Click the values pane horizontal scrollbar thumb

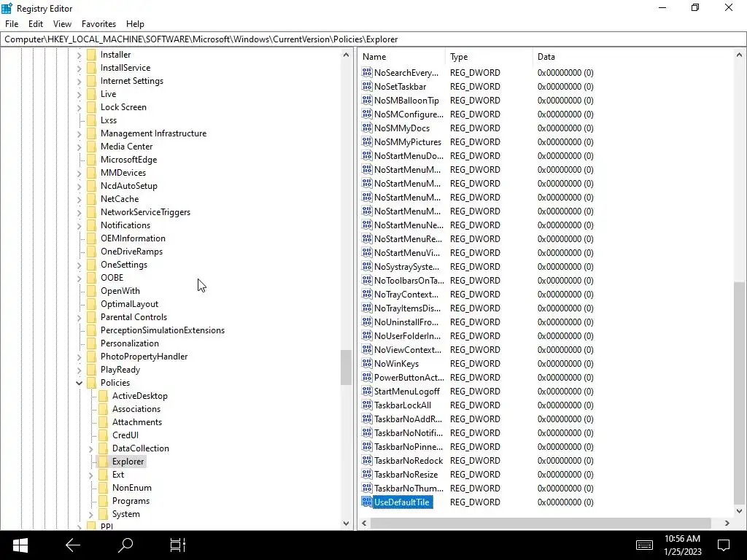coord(541,523)
